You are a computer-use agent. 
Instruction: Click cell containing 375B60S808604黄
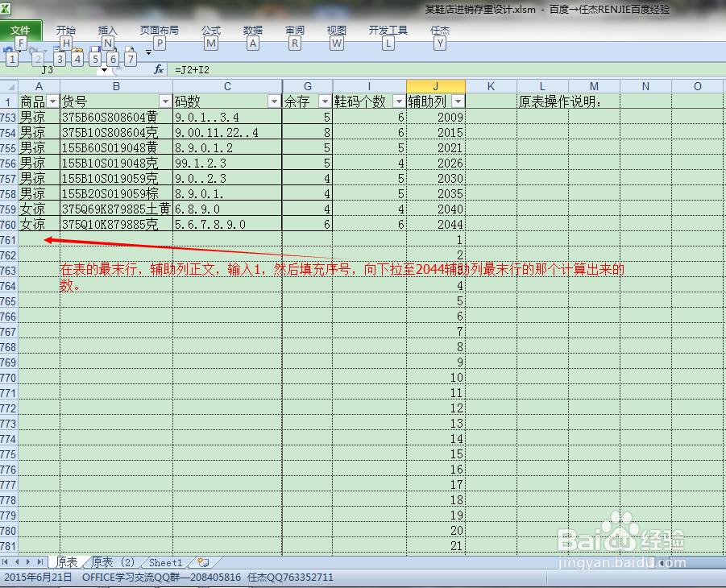point(116,118)
